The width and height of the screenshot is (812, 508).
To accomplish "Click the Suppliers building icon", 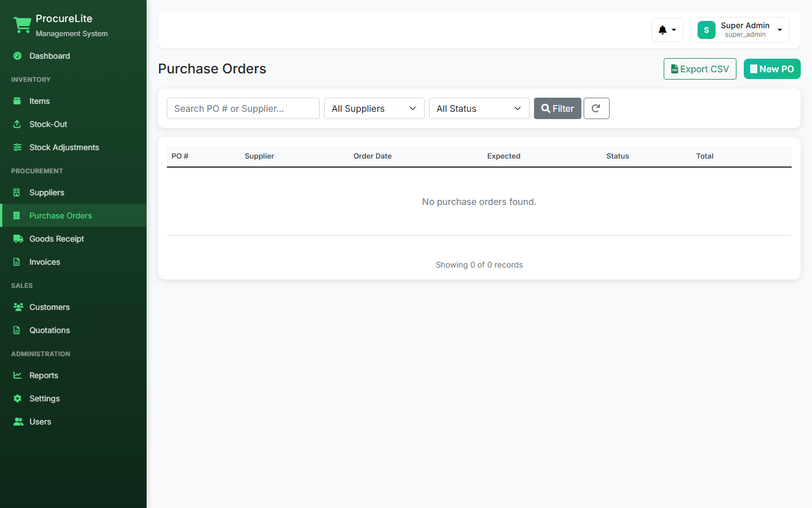I will point(17,192).
